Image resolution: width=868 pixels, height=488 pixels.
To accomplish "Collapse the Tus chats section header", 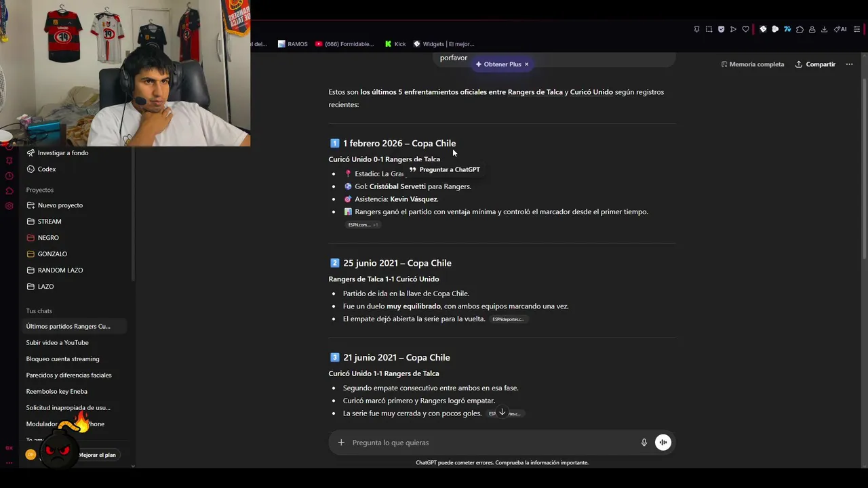I will click(39, 311).
